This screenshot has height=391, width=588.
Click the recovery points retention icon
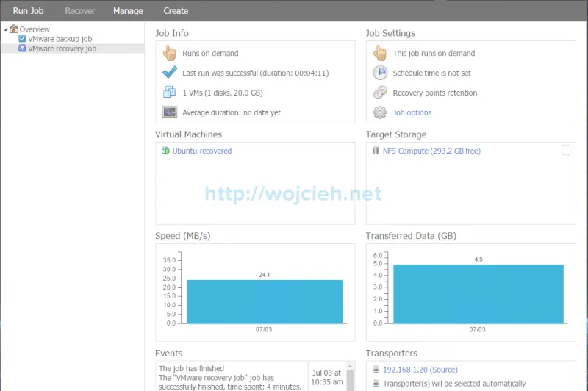[x=380, y=93]
